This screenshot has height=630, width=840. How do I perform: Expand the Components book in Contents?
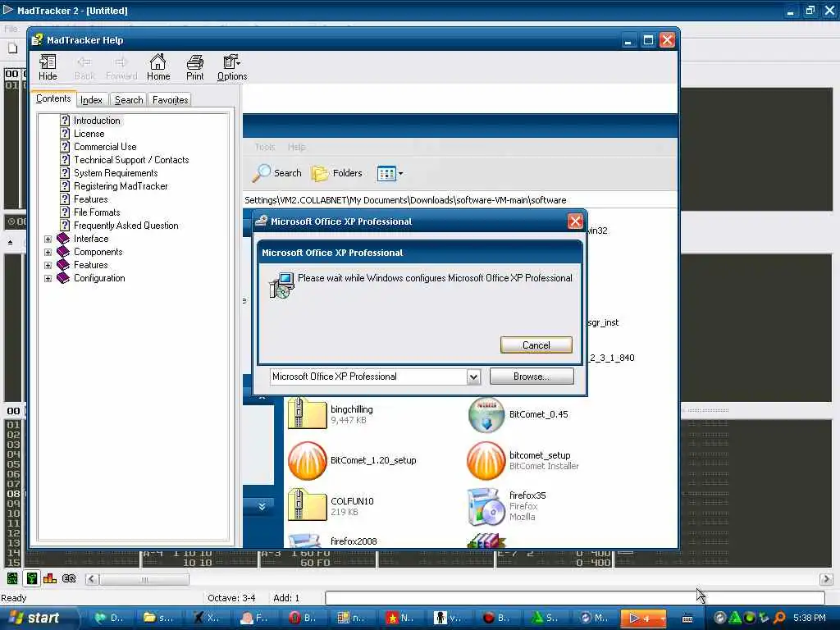tap(48, 252)
